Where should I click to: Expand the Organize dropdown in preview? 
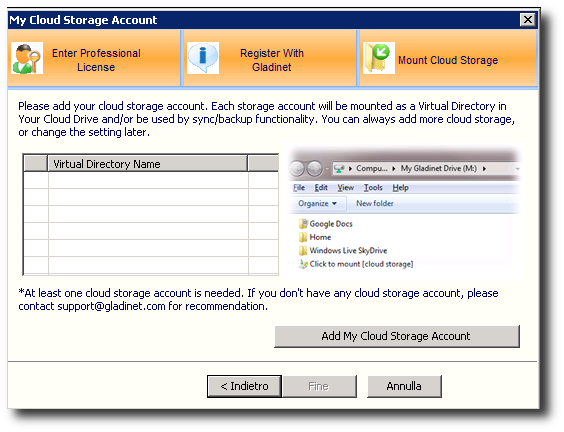pyautogui.click(x=317, y=204)
